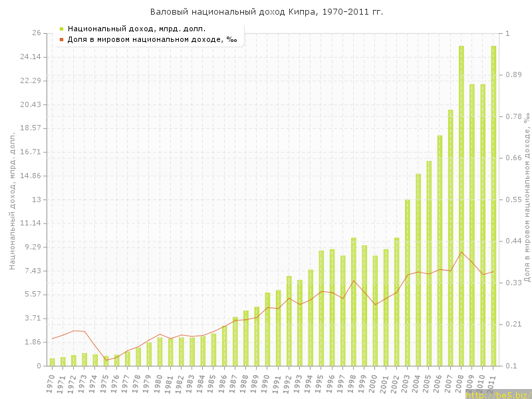Viewport: 532px width, 399px height.
Task: Click the x-axis label 2000
Action: pos(374,382)
